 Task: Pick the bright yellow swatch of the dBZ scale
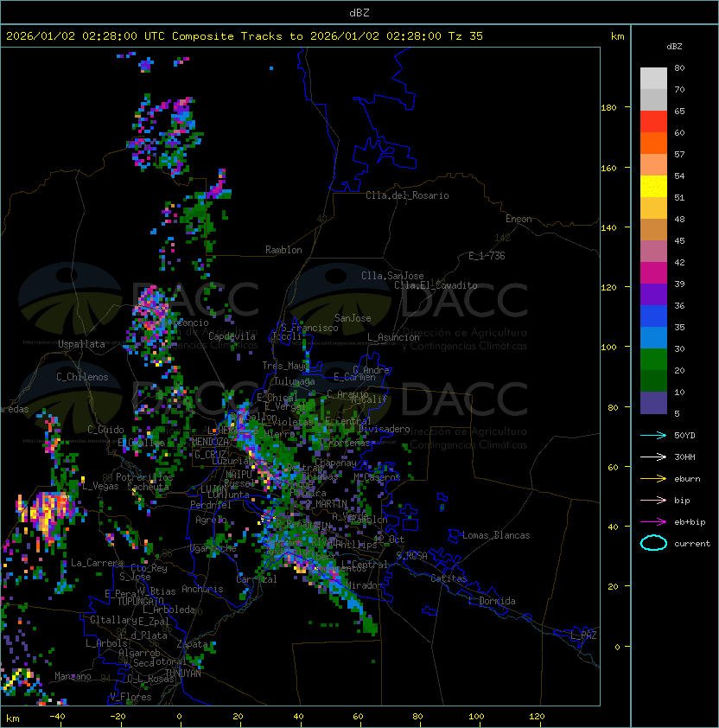coord(653,187)
